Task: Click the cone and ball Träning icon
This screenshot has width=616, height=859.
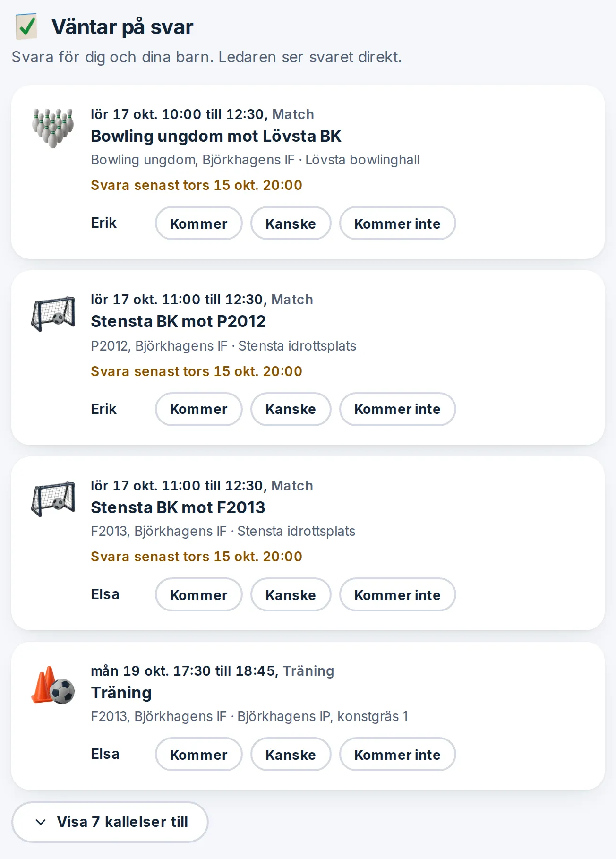Action: [x=53, y=685]
